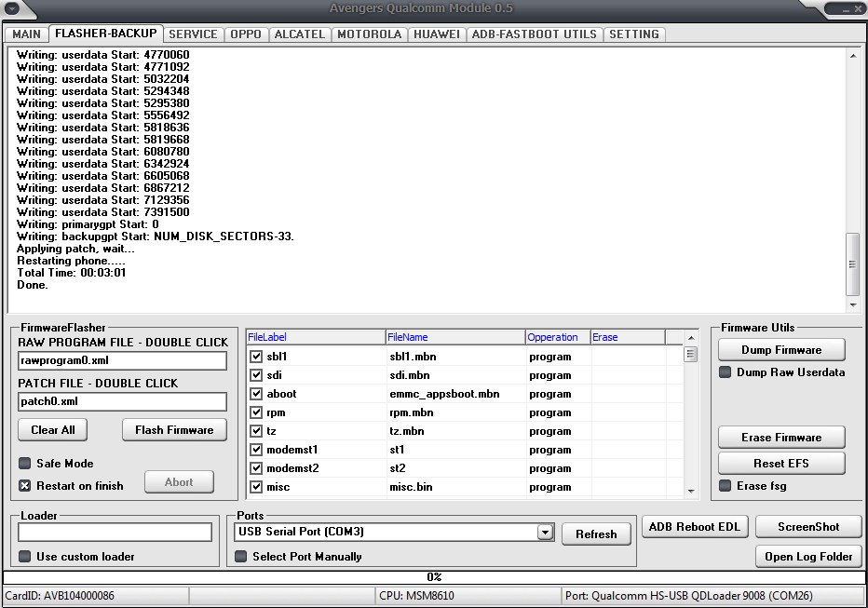This screenshot has width=868, height=608.
Task: Enable Safe Mode checkbox
Action: tap(25, 463)
